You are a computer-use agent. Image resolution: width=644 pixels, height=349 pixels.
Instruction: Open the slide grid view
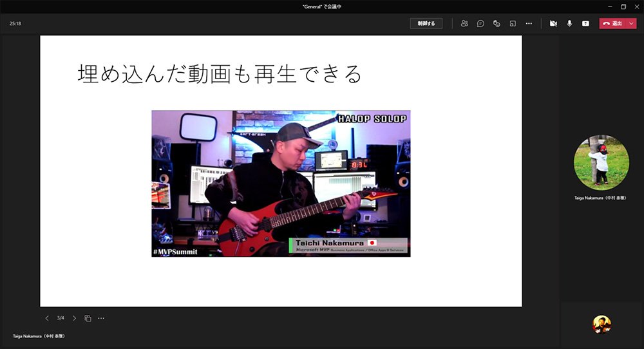pos(88,318)
